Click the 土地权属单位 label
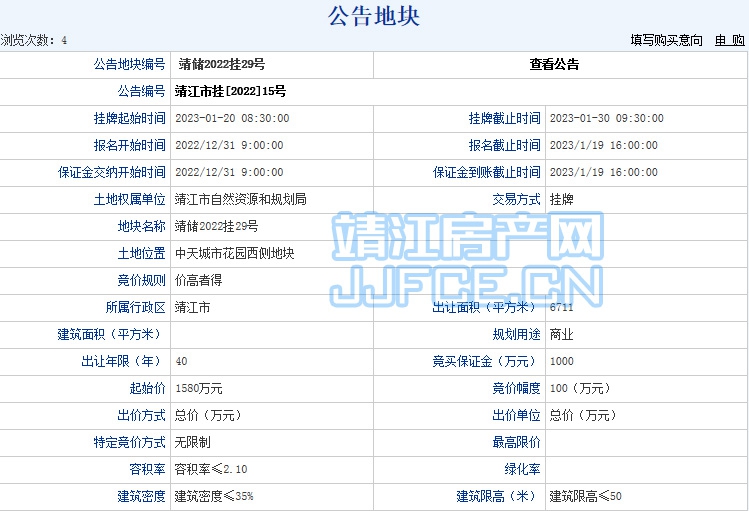 coord(129,199)
